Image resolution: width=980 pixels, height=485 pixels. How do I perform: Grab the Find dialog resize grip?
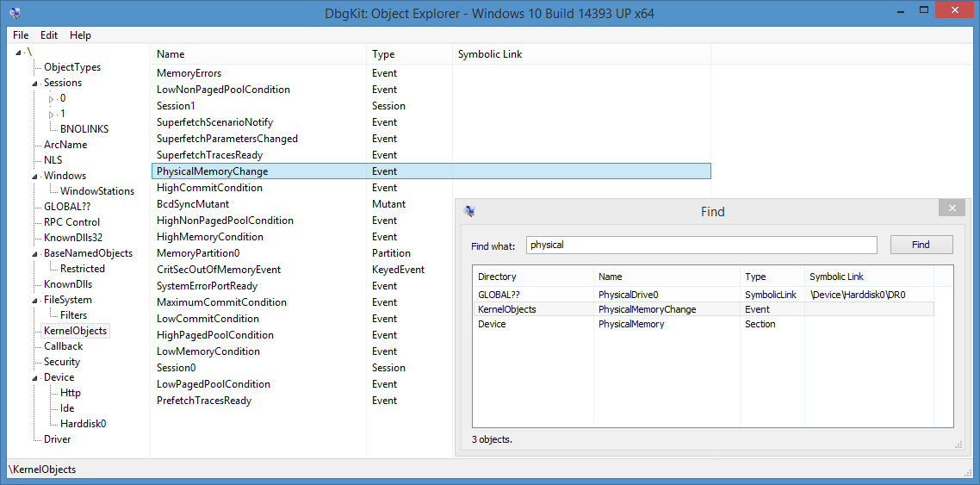coord(958,445)
